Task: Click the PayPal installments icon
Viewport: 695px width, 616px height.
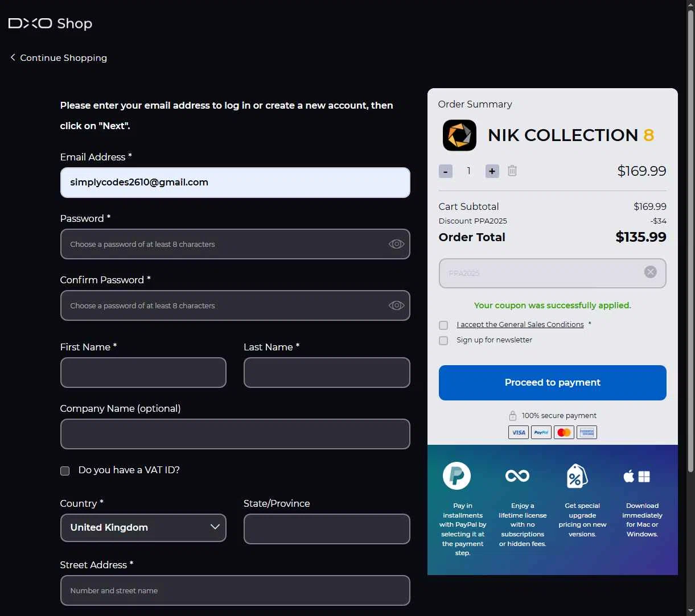Action: coord(457,476)
